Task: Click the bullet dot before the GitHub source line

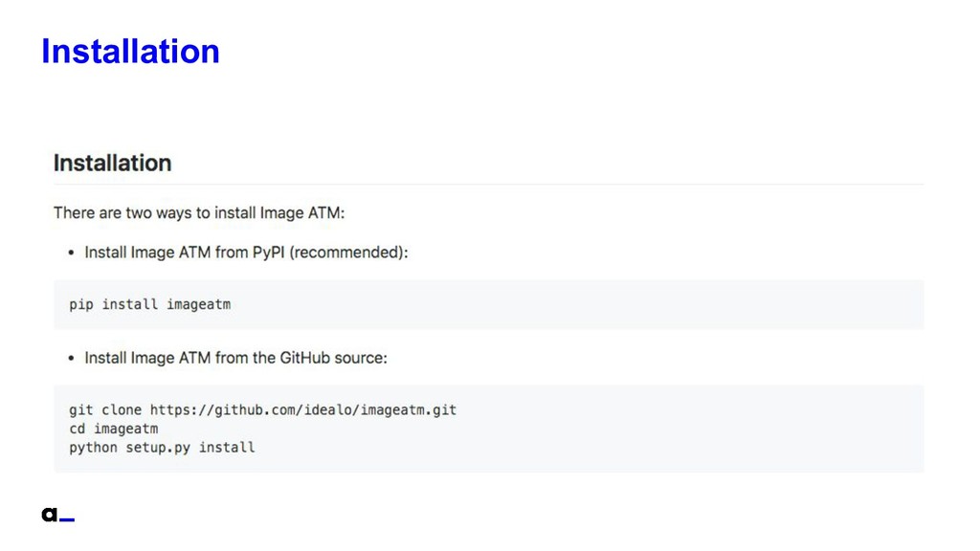Action: [71, 358]
